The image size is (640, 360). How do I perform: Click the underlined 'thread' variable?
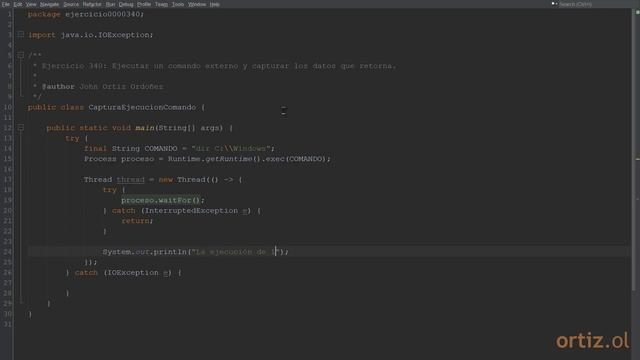pyautogui.click(x=131, y=180)
